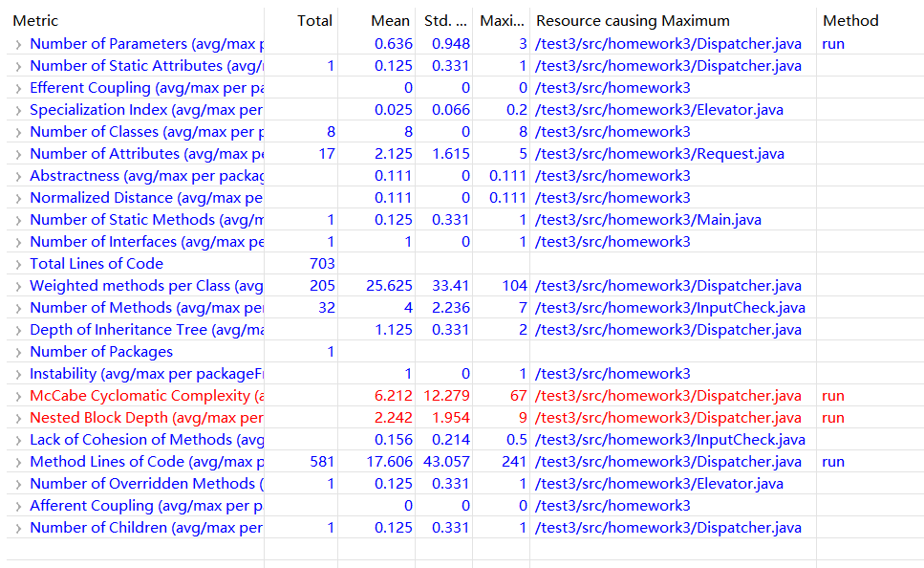This screenshot has height=568, width=924.
Task: Click the Main.java resource path
Action: 648,220
